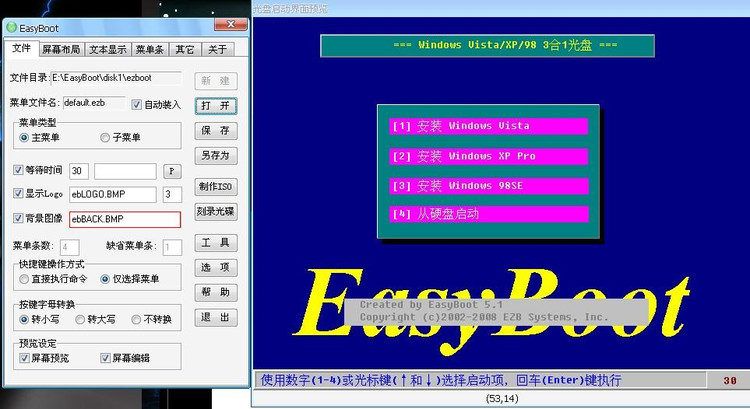Click the preview window title 光盘启动界面预览

pos(290,9)
